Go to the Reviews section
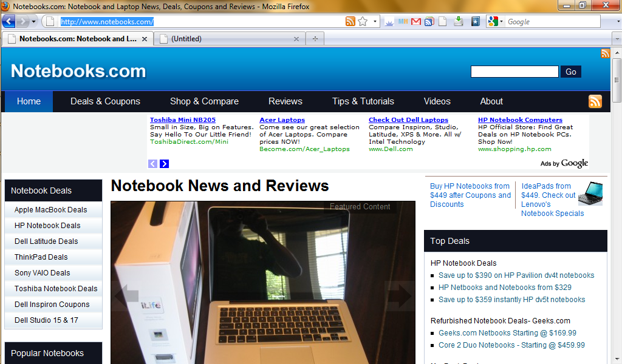622x364 pixels. (x=285, y=101)
